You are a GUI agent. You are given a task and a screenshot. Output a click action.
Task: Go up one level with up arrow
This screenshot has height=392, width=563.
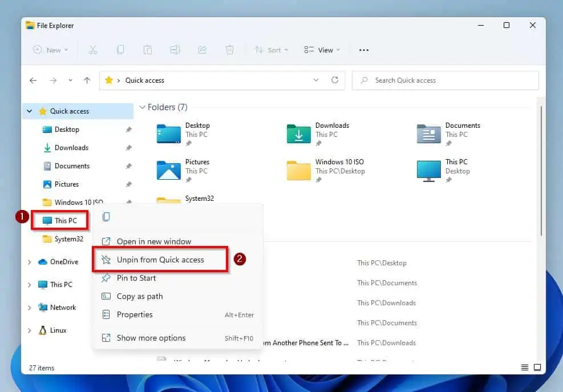(x=87, y=80)
